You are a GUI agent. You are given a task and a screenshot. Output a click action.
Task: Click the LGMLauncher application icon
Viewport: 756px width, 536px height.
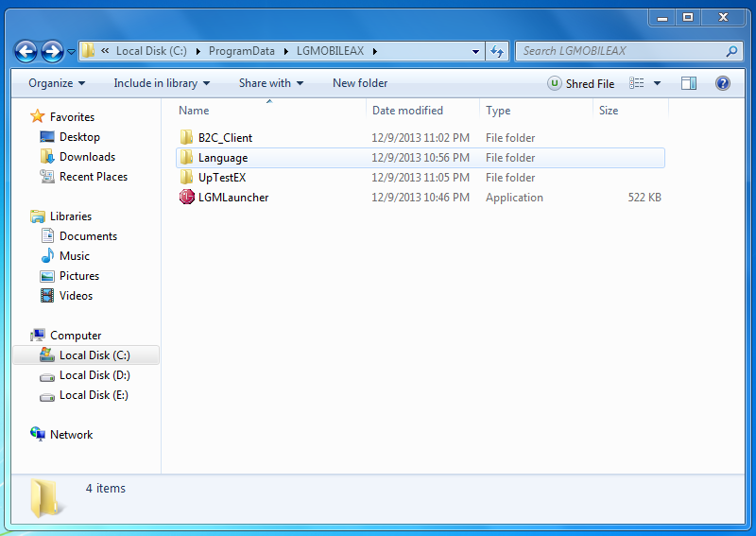point(186,198)
